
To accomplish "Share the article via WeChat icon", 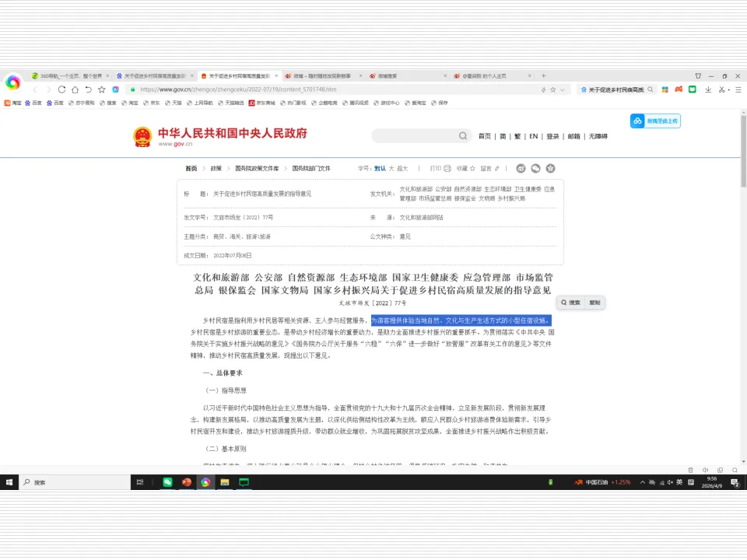I will tap(535, 168).
